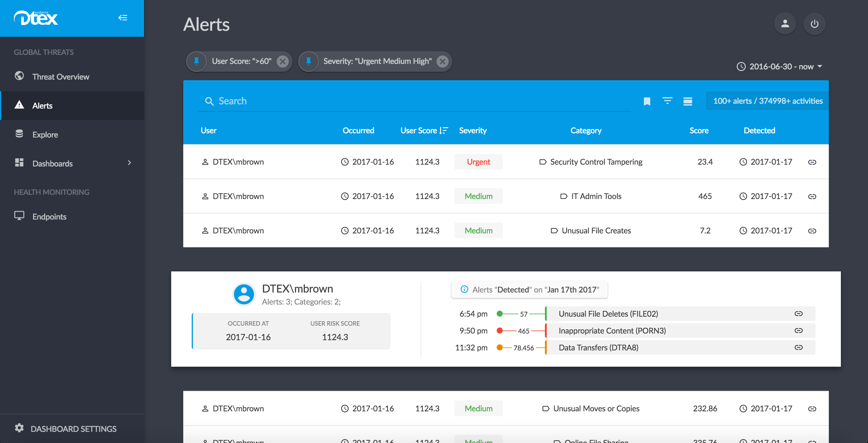The width and height of the screenshot is (868, 443).
Task: Click score 23.4 in Security Control Tampering row
Action: (x=705, y=162)
